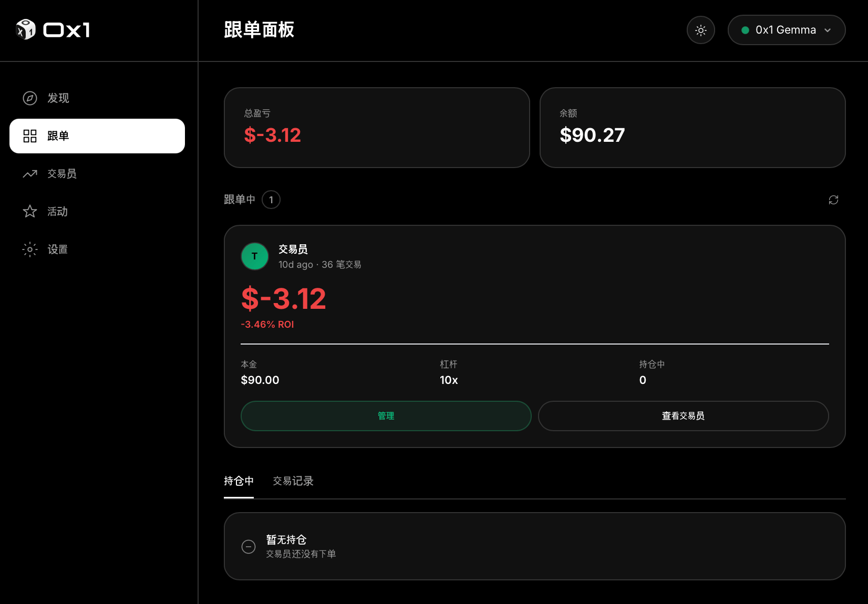868x604 pixels.
Task: Click the circle-minus icon beside 暂无持仓
Action: pos(249,547)
